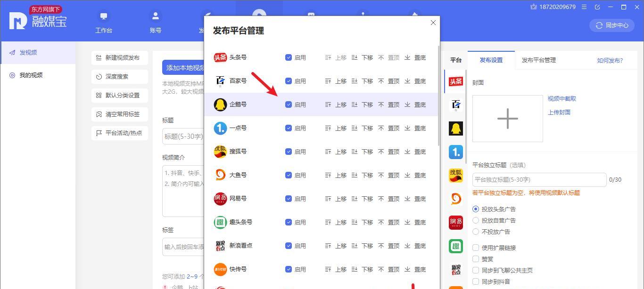Click the 企鹅号 penguin logo in dialog
The height and width of the screenshot is (289, 644).
tap(220, 104)
